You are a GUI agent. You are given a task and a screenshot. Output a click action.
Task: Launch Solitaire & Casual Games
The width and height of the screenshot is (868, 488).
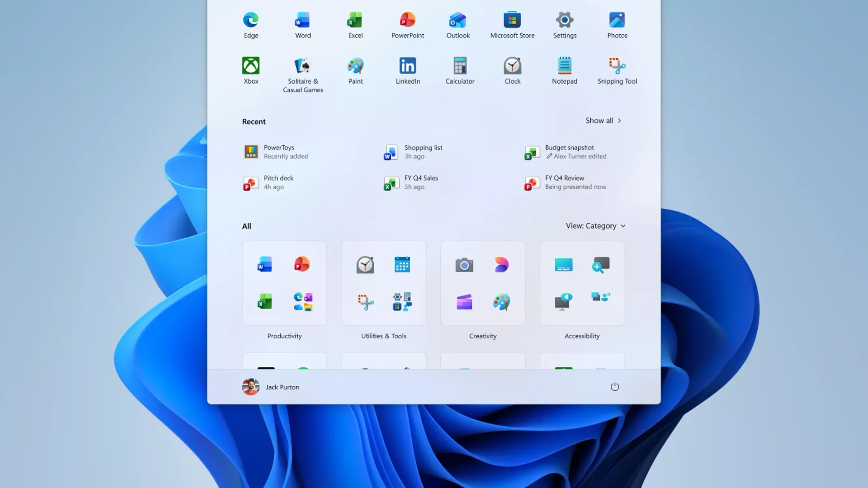[x=302, y=75]
